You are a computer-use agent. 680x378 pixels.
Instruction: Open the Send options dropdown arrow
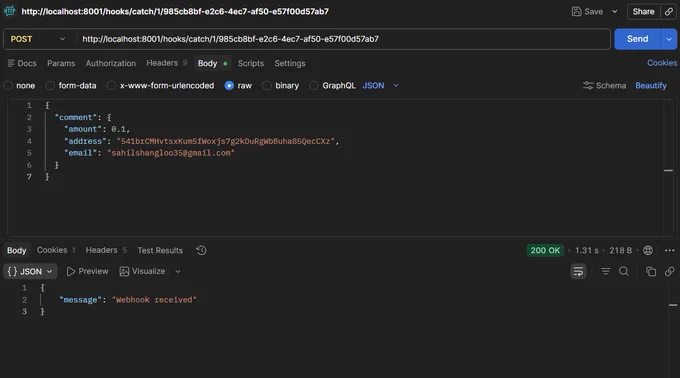[x=669, y=39]
